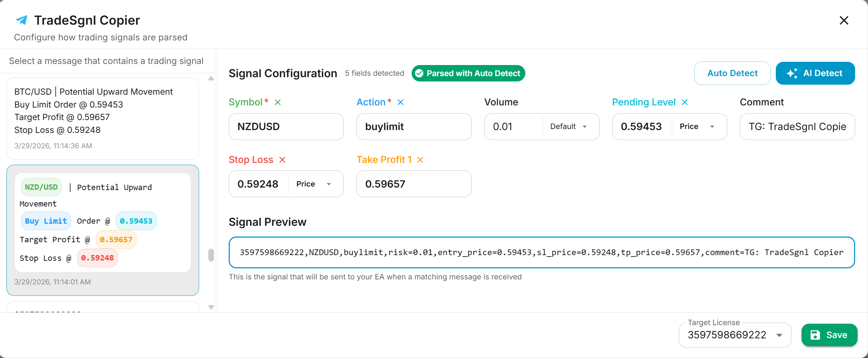Edit the Volume value 0.01
This screenshot has width=868, height=358.
513,126
